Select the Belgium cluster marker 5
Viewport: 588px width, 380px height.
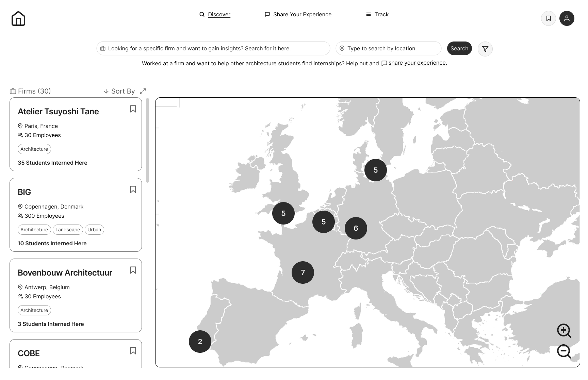coord(324,222)
